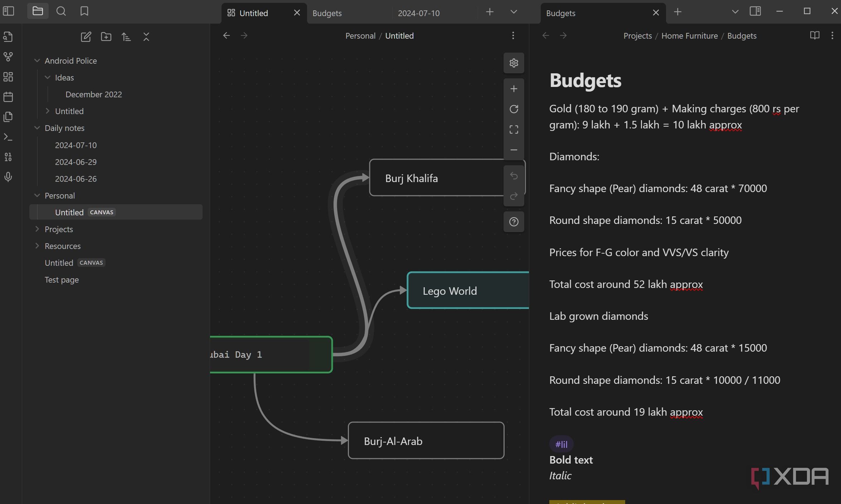Open the file explorer panel icon

pos(38,11)
